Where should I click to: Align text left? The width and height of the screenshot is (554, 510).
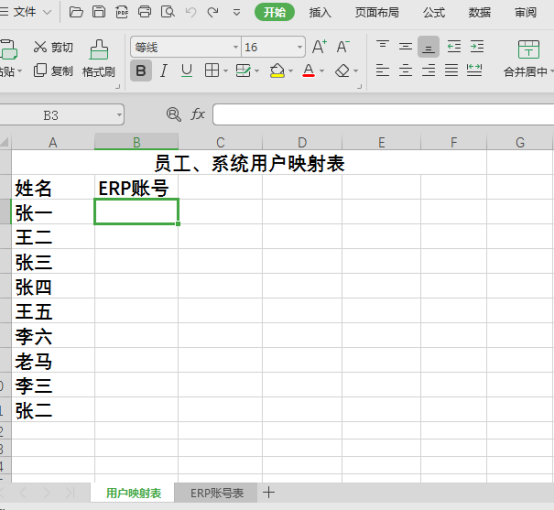[383, 70]
